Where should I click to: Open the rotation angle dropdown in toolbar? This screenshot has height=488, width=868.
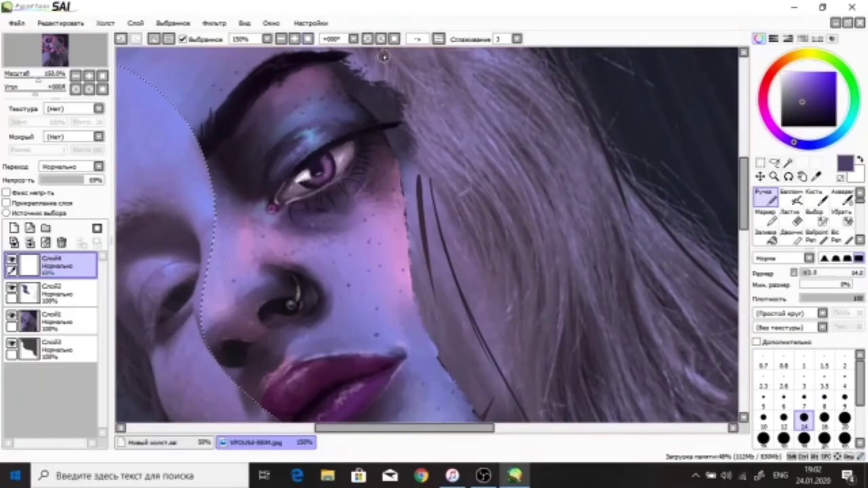point(353,39)
